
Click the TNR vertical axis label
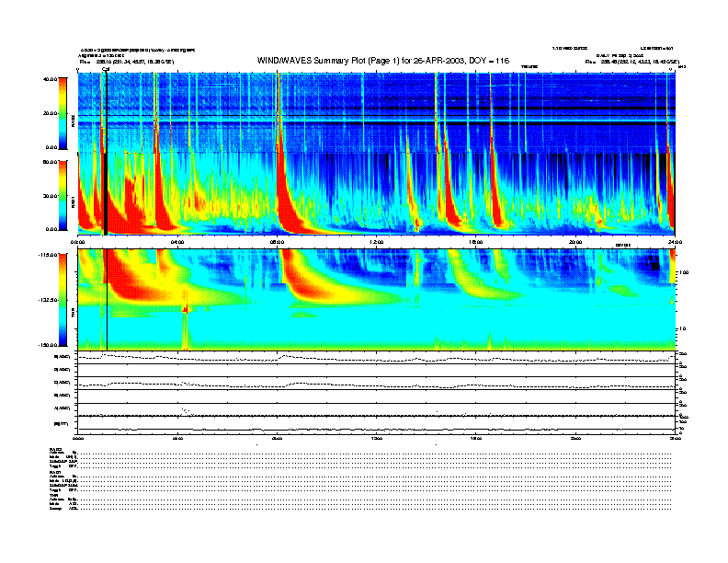[x=73, y=315]
